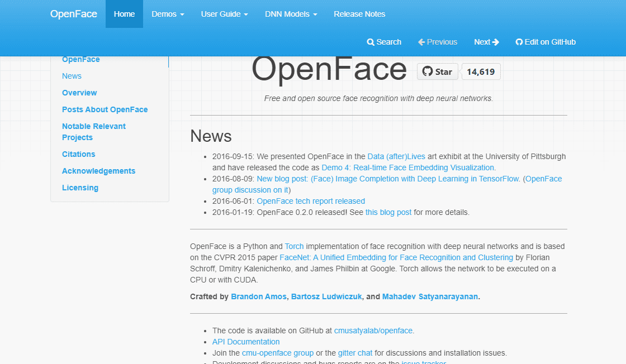Open 'this blog post' link

388,213
